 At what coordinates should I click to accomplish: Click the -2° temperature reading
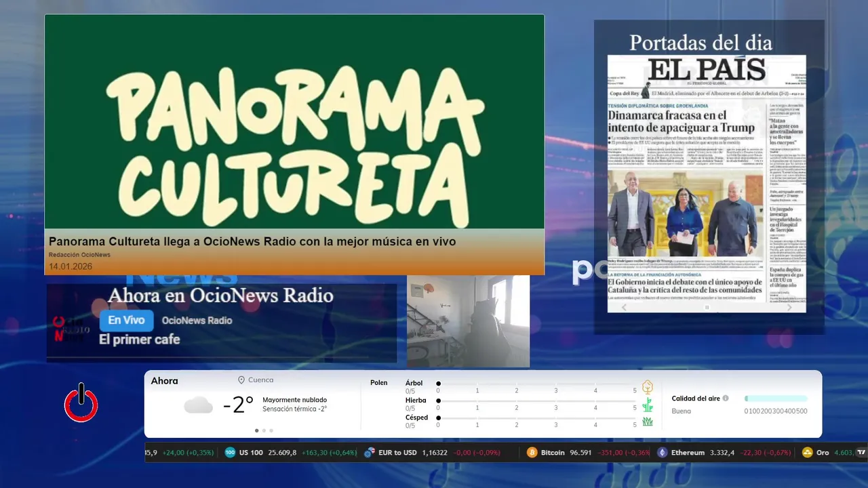(238, 405)
